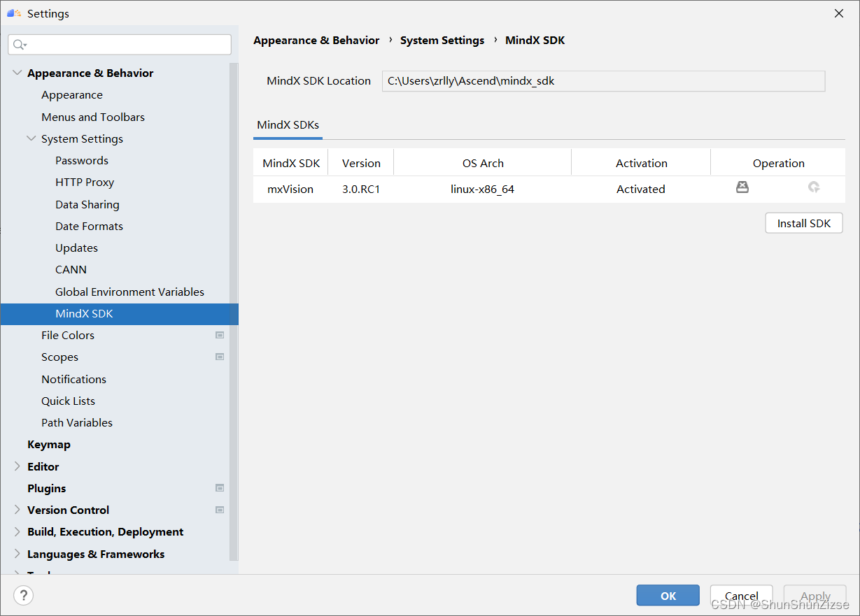
Task: Switch to the MindX SDKs tab
Action: [288, 125]
